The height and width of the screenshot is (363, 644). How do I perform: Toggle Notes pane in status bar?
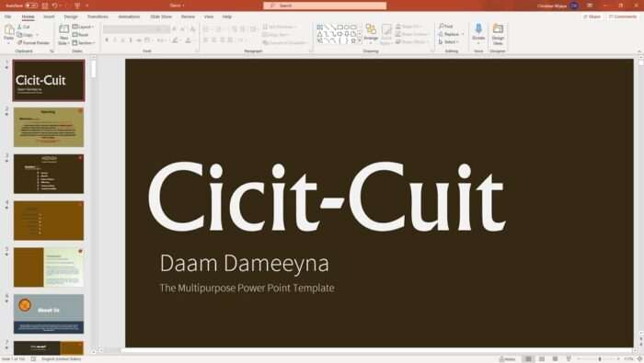click(507, 359)
